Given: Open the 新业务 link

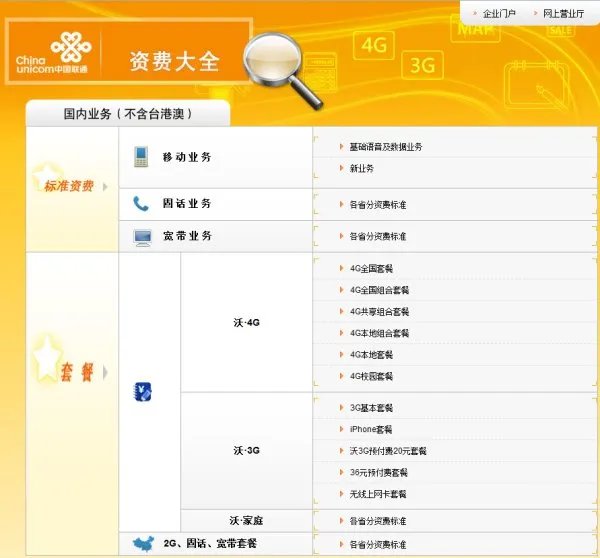Looking at the screenshot, I should [362, 168].
